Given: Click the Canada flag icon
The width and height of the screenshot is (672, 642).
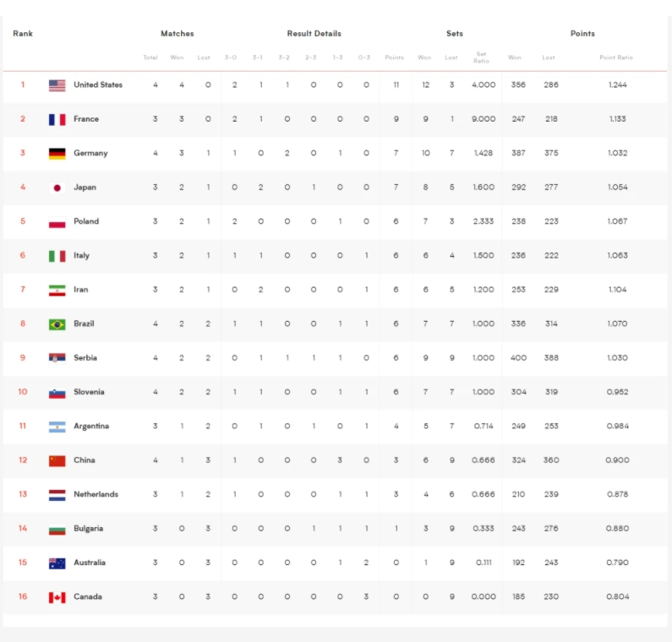Looking at the screenshot, I should [x=57, y=597].
